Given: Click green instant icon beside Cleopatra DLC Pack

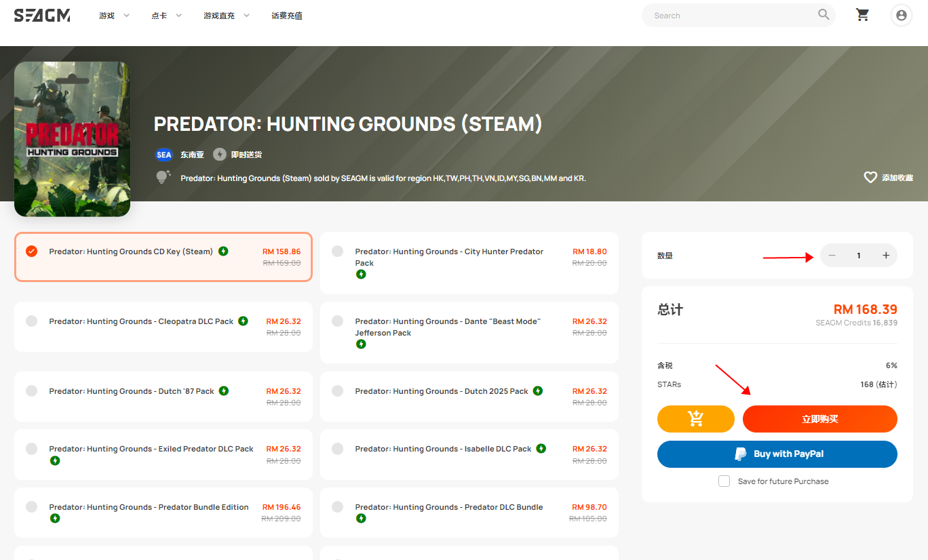Looking at the screenshot, I should (243, 321).
